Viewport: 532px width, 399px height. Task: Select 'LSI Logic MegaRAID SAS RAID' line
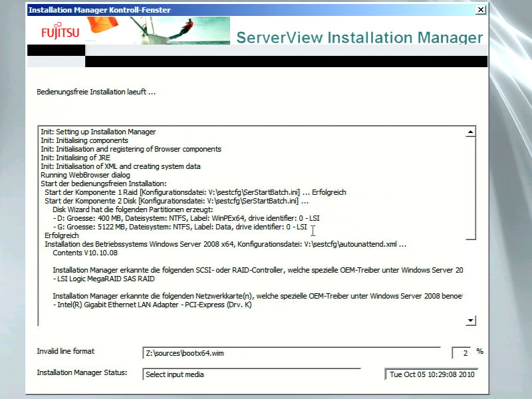104,279
